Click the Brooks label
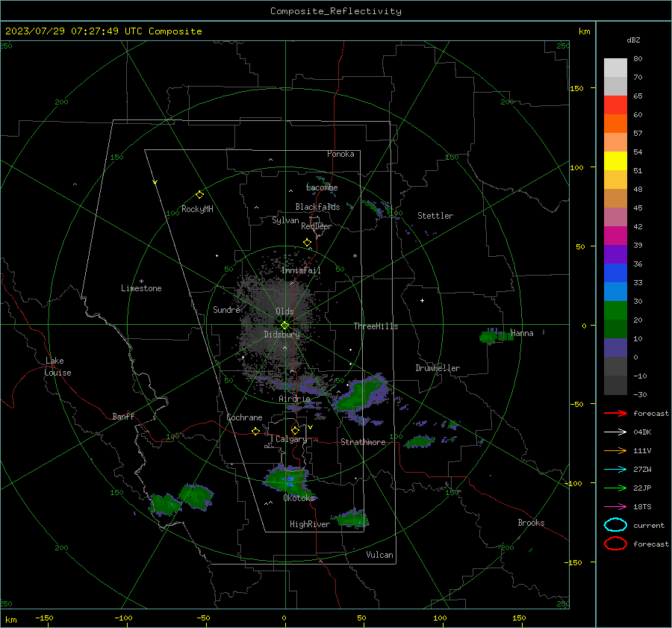Image resolution: width=672 pixels, height=628 pixels. 531,523
